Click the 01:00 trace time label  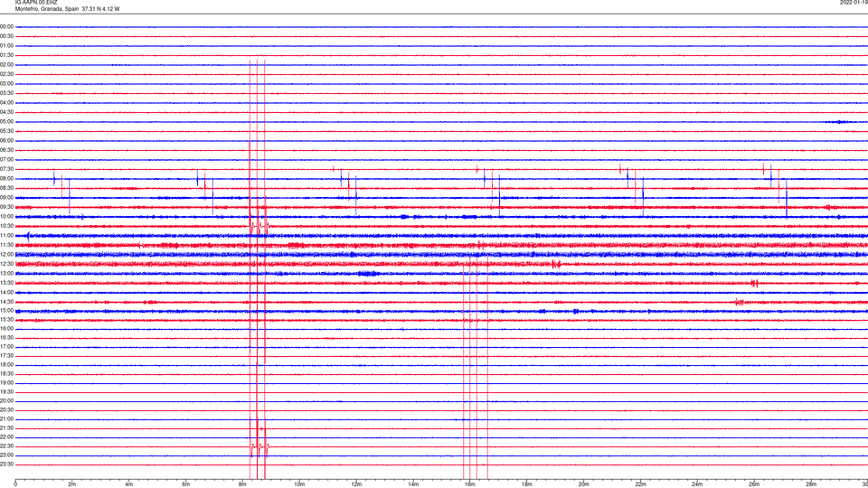point(7,46)
